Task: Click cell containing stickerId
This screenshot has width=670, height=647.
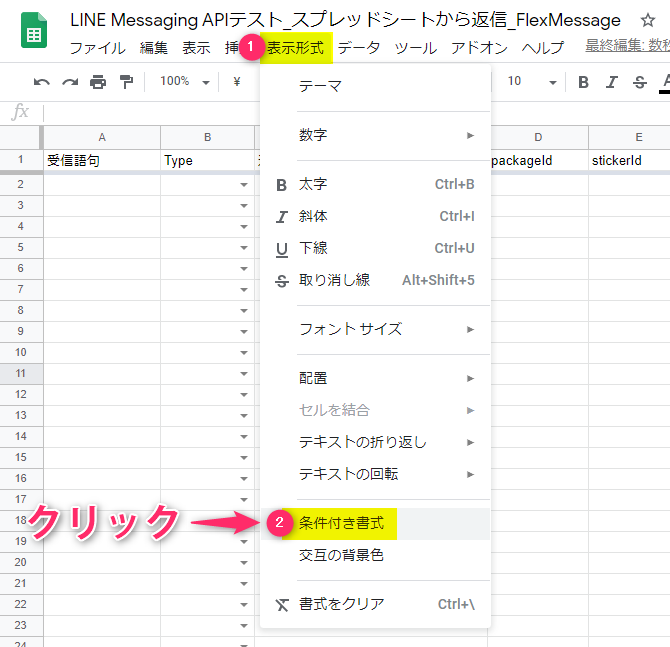Action: click(629, 161)
